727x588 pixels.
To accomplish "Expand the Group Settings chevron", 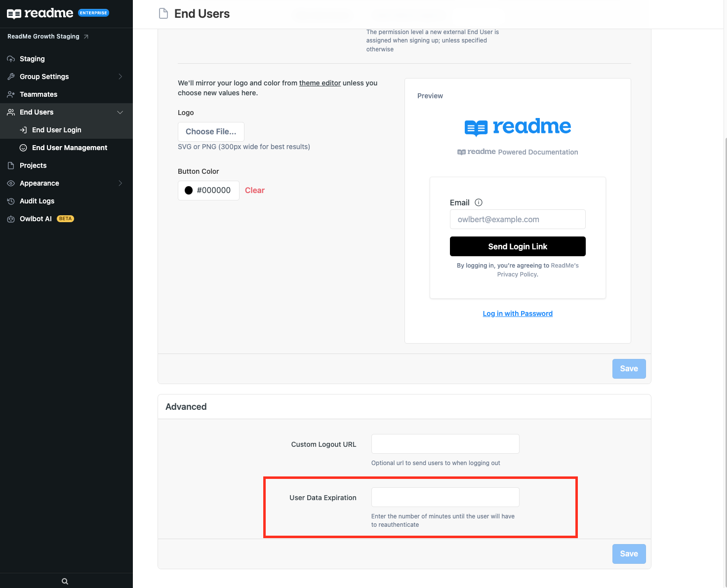I will pos(120,77).
